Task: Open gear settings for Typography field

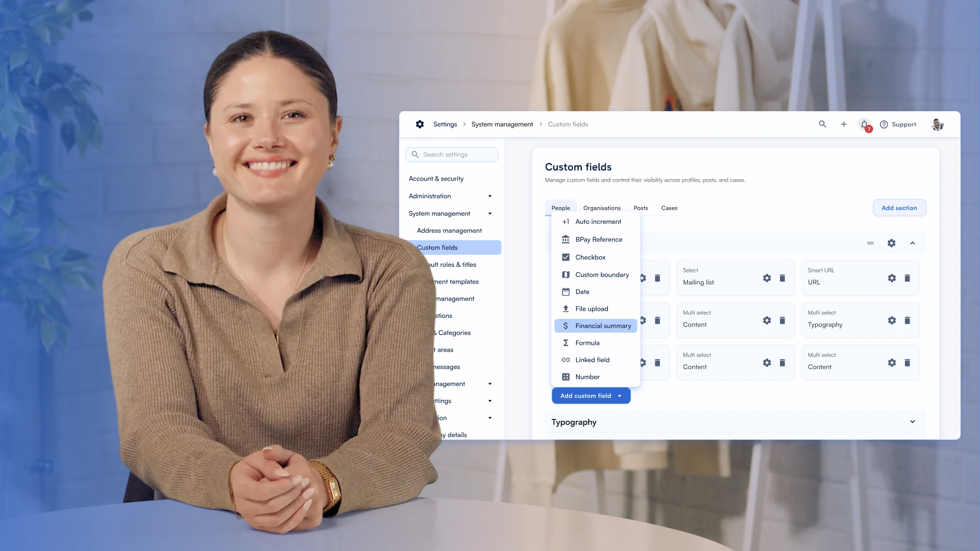Action: 891,320
